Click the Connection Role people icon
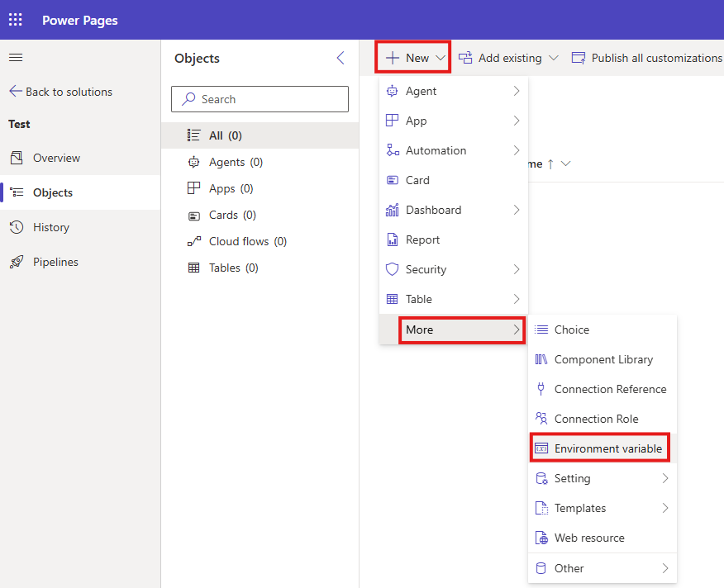The image size is (724, 588). 541,418
